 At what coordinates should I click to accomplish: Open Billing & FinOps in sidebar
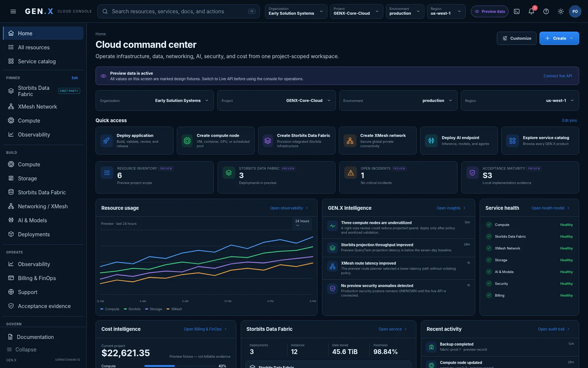tap(43, 278)
